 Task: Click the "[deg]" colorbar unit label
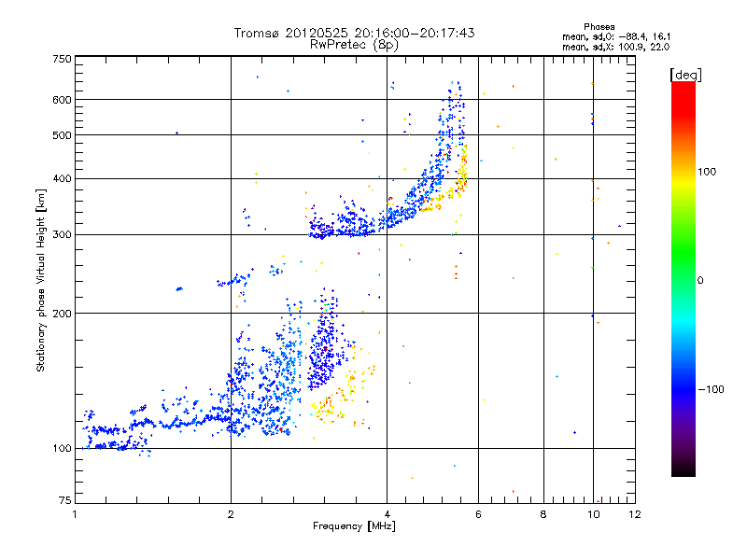click(685, 75)
